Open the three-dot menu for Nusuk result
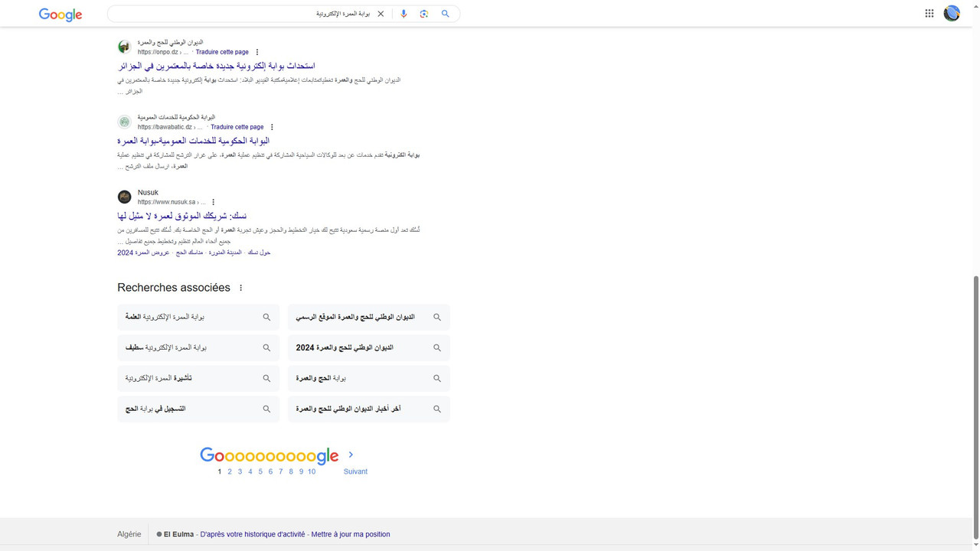The width and height of the screenshot is (980, 551). pos(214,202)
